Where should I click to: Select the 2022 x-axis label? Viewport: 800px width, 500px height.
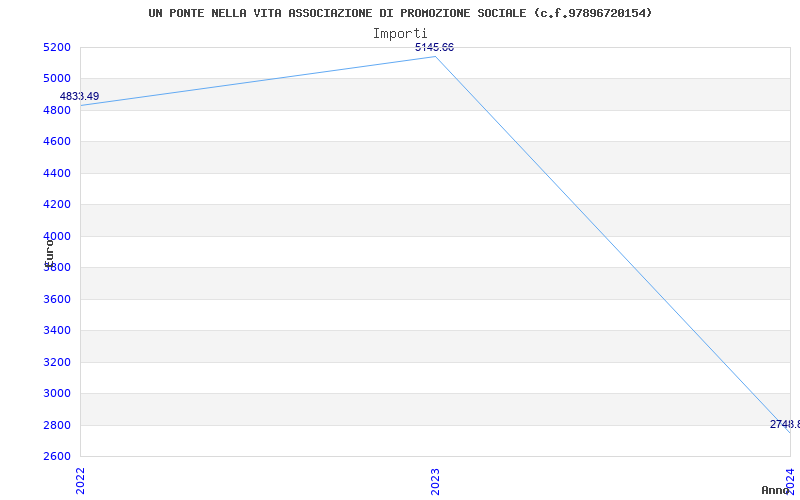point(81,481)
